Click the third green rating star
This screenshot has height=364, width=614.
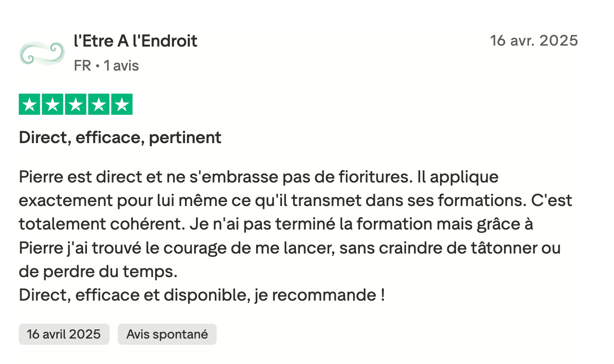coord(76,104)
